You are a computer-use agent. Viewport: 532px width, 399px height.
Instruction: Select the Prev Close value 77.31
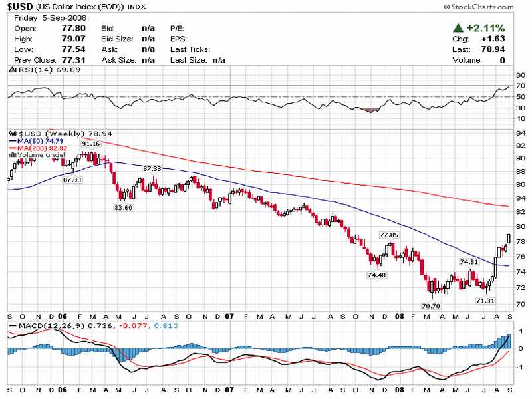pyautogui.click(x=74, y=60)
